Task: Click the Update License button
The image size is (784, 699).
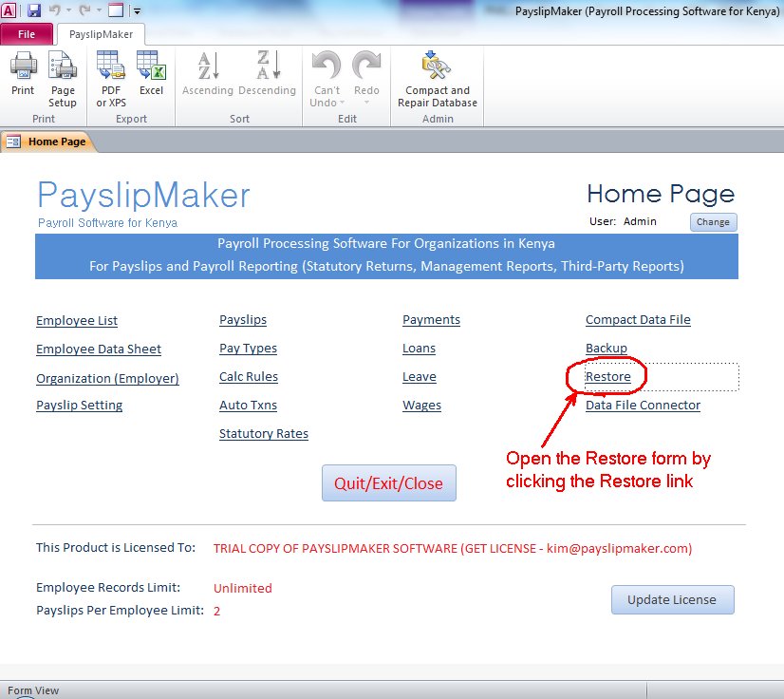Action: tap(673, 599)
